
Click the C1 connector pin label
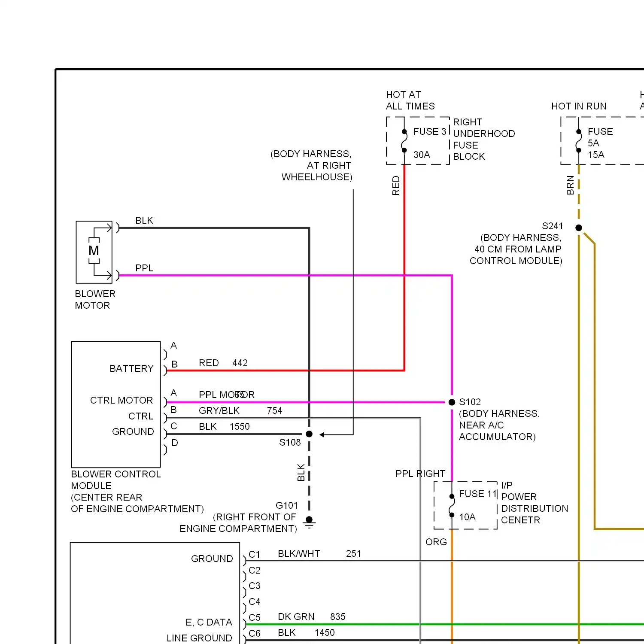tap(255, 555)
